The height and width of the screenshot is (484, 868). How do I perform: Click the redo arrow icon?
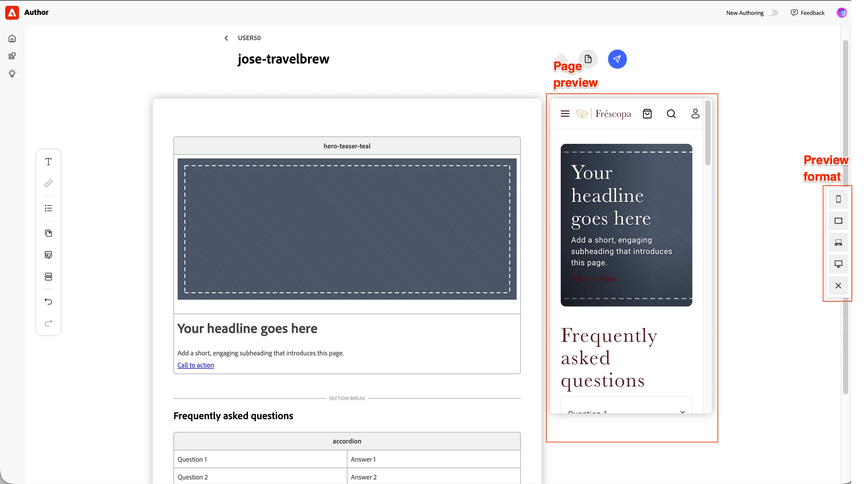tap(49, 323)
